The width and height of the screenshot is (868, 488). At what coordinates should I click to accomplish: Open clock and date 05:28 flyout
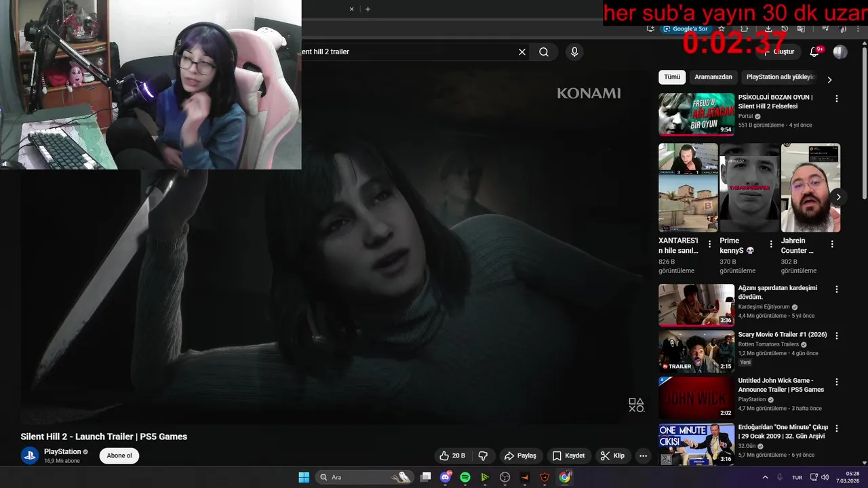tap(849, 477)
